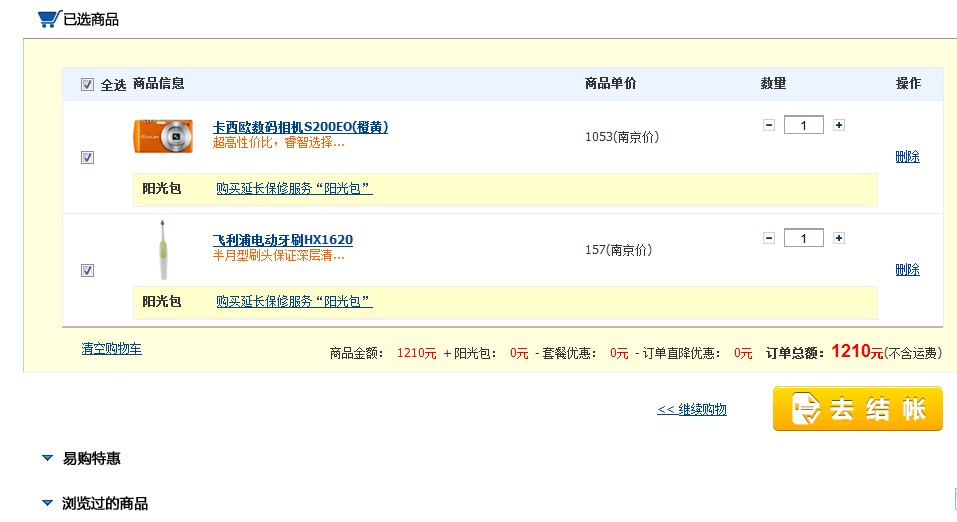Screen dimensions: 957x522
Task: Click the 易购特惠 section title
Action: click(x=92, y=459)
